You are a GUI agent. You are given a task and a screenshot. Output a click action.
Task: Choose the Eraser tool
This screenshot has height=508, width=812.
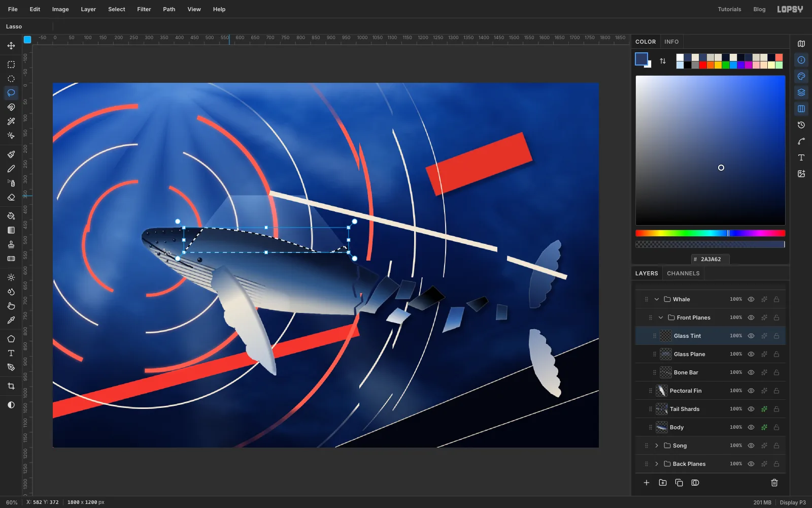coord(11,197)
